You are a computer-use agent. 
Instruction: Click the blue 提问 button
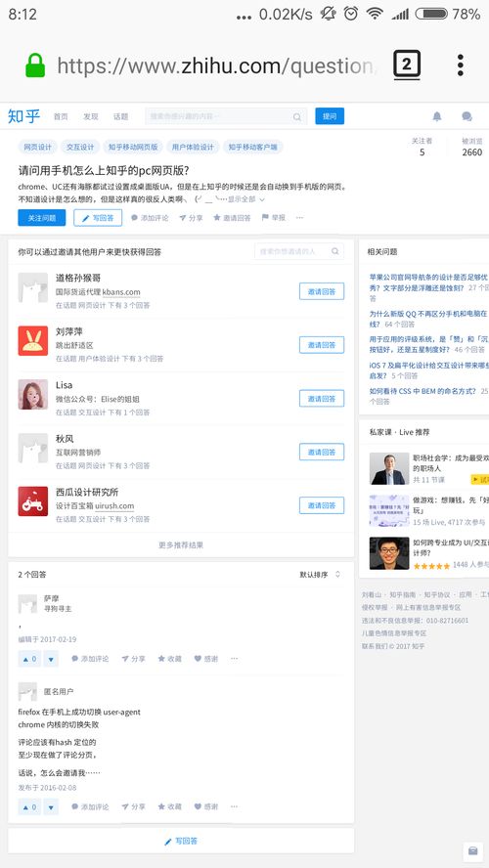[330, 116]
